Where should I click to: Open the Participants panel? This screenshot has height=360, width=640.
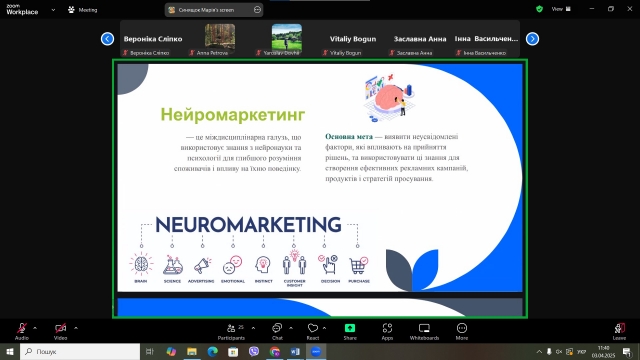[231, 331]
